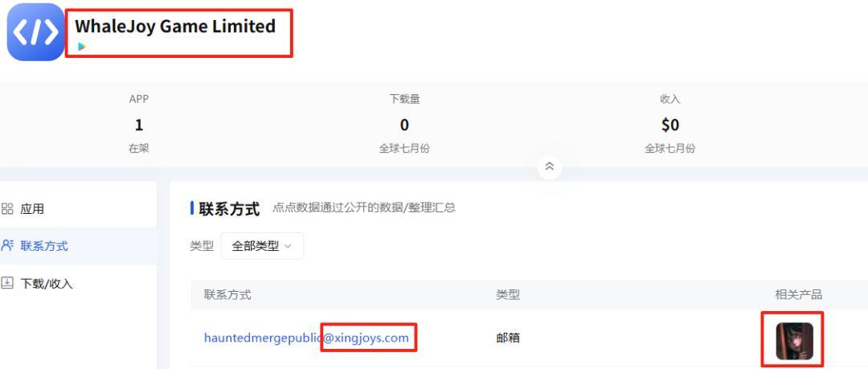Click the 下载/收入 download icon in the sidebar
Image resolution: width=868 pixels, height=369 pixels.
pyautogui.click(x=7, y=283)
